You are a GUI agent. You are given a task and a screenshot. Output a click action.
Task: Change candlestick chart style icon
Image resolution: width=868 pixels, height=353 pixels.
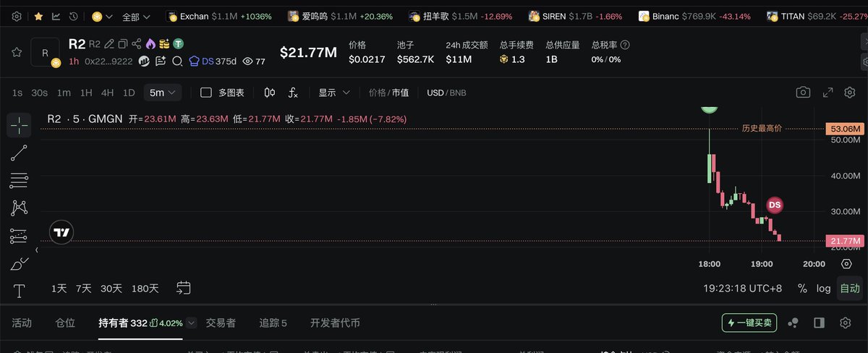pos(270,93)
